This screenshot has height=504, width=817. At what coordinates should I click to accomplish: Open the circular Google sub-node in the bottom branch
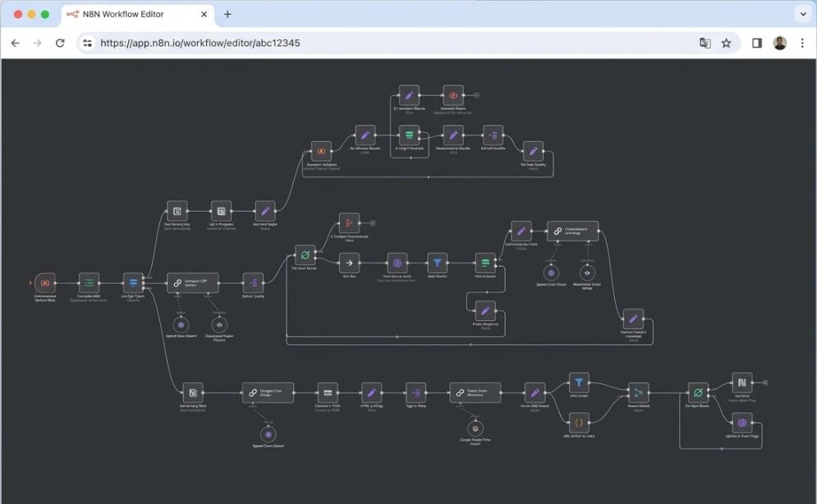click(x=475, y=428)
